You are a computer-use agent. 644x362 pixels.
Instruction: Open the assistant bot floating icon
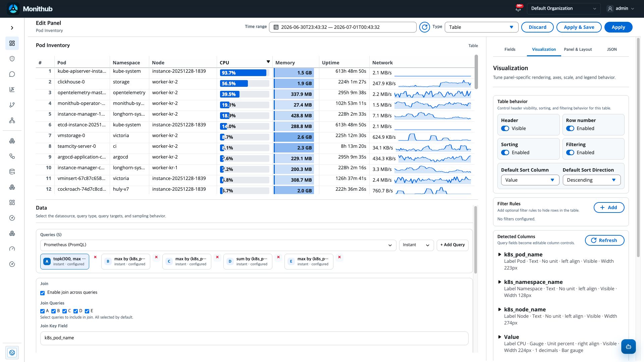coord(628,347)
